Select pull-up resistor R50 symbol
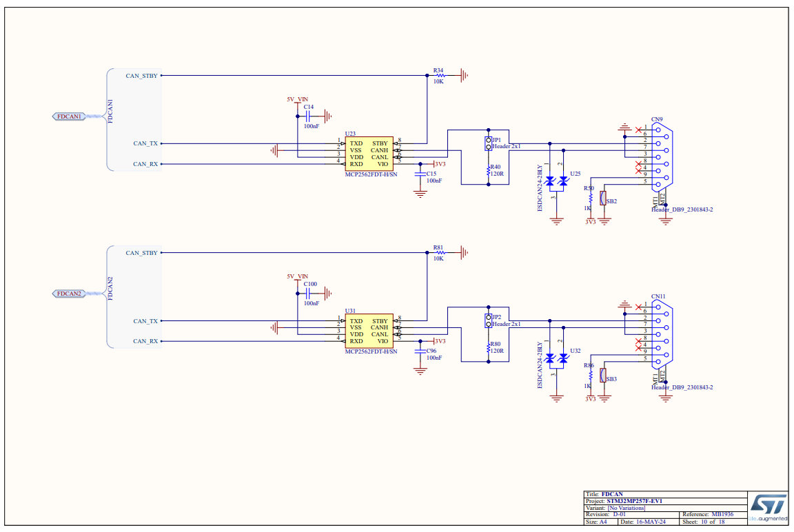This screenshot has height=532, width=794. point(591,198)
